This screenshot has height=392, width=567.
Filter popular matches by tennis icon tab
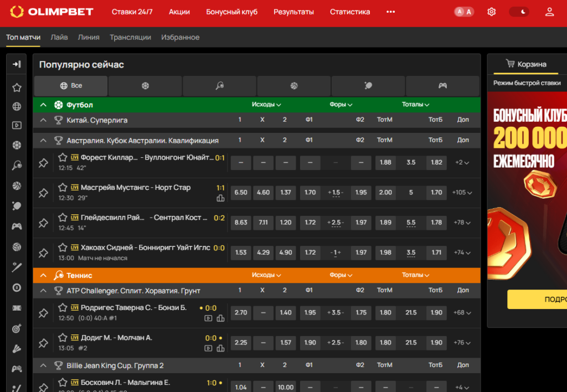coord(219,86)
